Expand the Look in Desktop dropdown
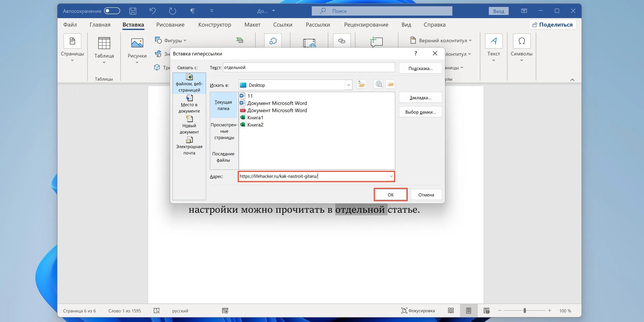Screen dimensions: 644x322 point(348,85)
